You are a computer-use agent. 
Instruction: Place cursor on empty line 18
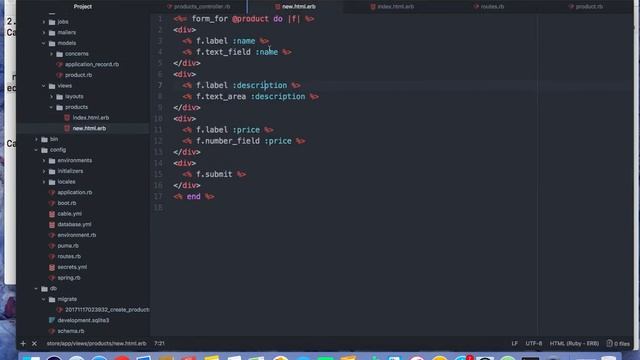392,208
